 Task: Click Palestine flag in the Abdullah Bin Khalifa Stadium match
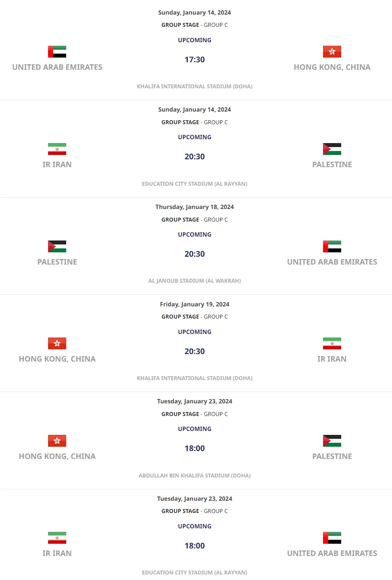point(332,441)
